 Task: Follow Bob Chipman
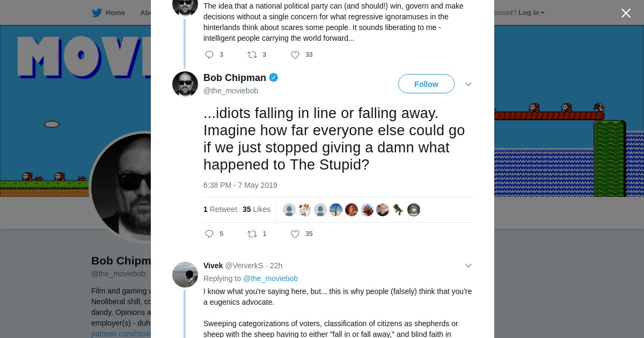click(426, 84)
